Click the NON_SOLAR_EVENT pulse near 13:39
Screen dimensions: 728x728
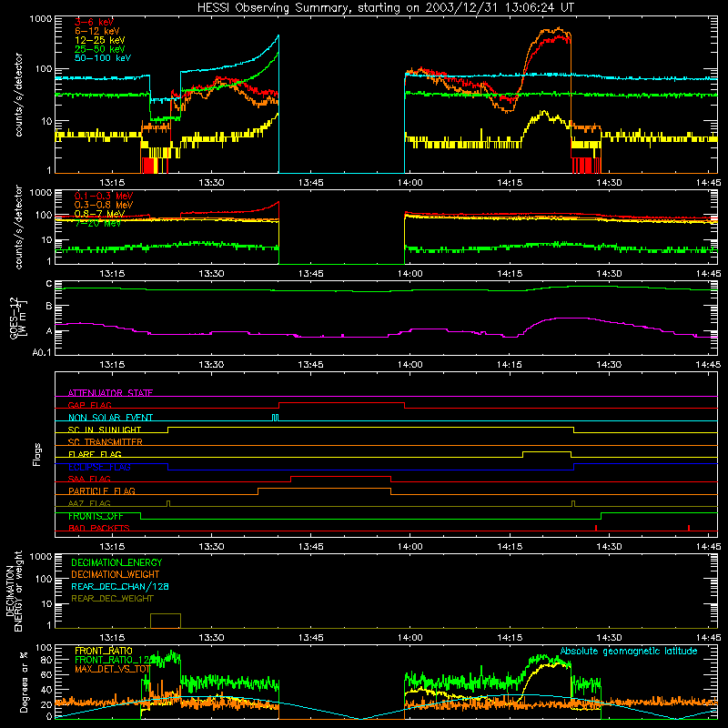click(276, 418)
